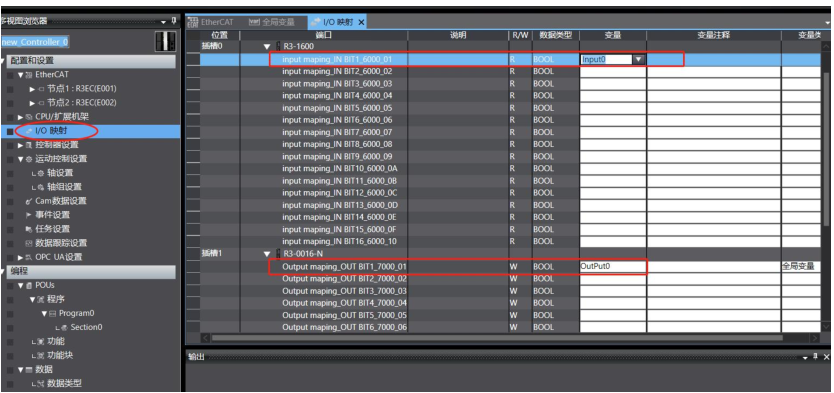This screenshot has width=834, height=393.
Task: Switch to the EtherCAT tab
Action: (x=211, y=22)
